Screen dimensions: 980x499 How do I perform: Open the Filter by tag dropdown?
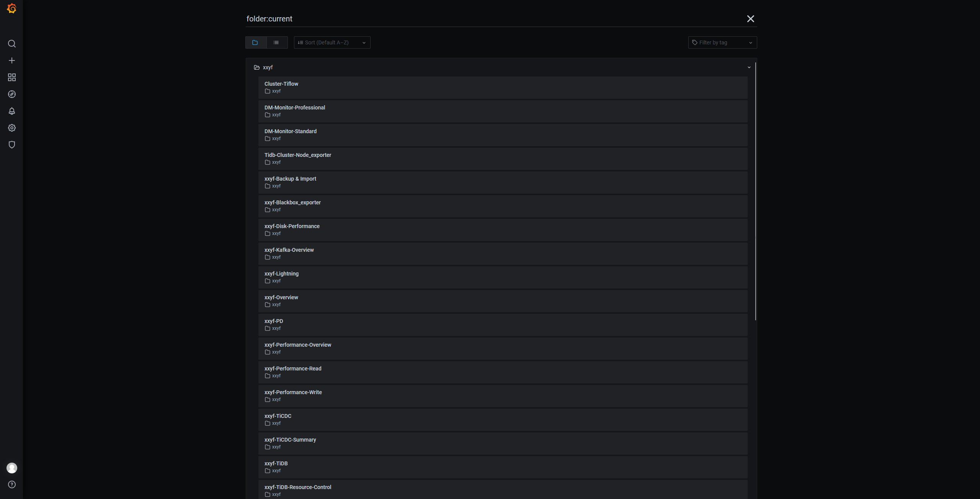[x=722, y=42]
